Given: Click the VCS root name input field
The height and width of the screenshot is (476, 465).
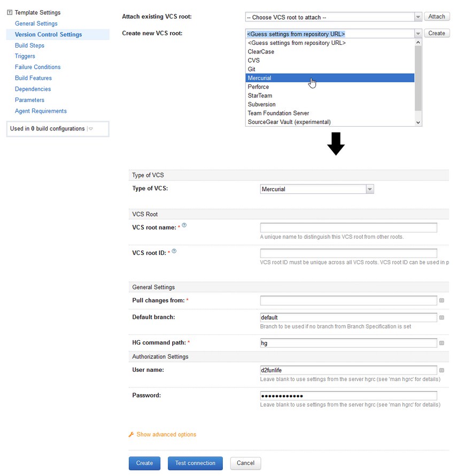Looking at the screenshot, I should (348, 228).
